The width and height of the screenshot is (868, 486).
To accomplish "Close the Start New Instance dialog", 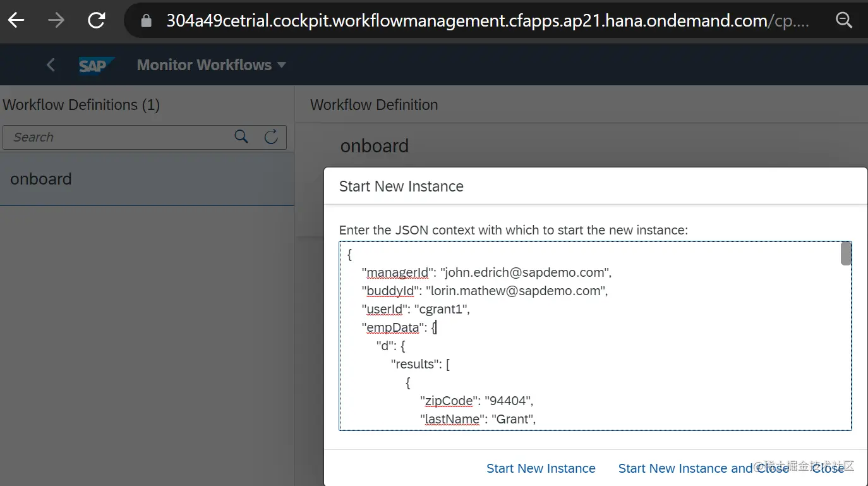I will [x=828, y=468].
